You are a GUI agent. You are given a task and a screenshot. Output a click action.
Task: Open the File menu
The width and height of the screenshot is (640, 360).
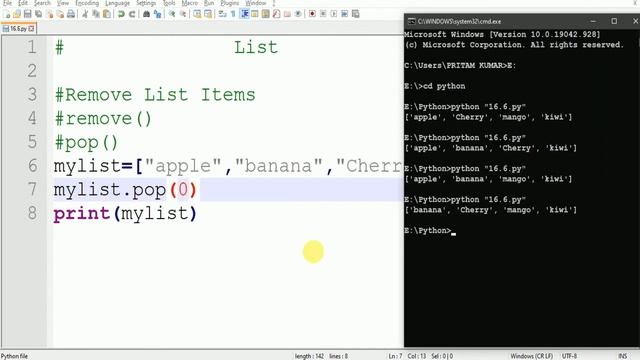pos(7,3)
